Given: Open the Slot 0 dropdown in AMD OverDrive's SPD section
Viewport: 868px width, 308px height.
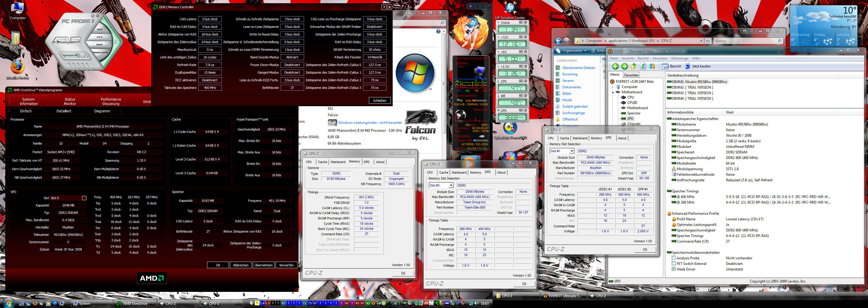Looking at the screenshot, I should tap(84, 198).
